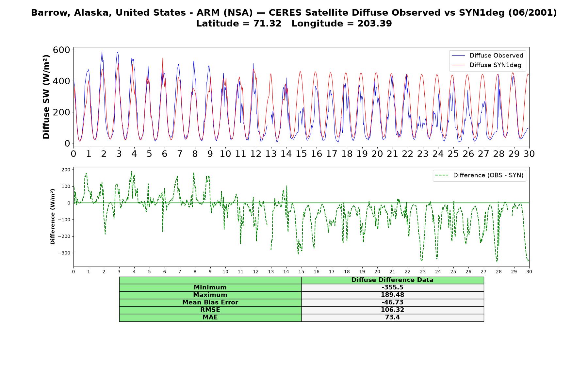Click the Diffuse Difference Data header cell
Image resolution: width=588 pixels, height=392 pixels.
tap(393, 280)
